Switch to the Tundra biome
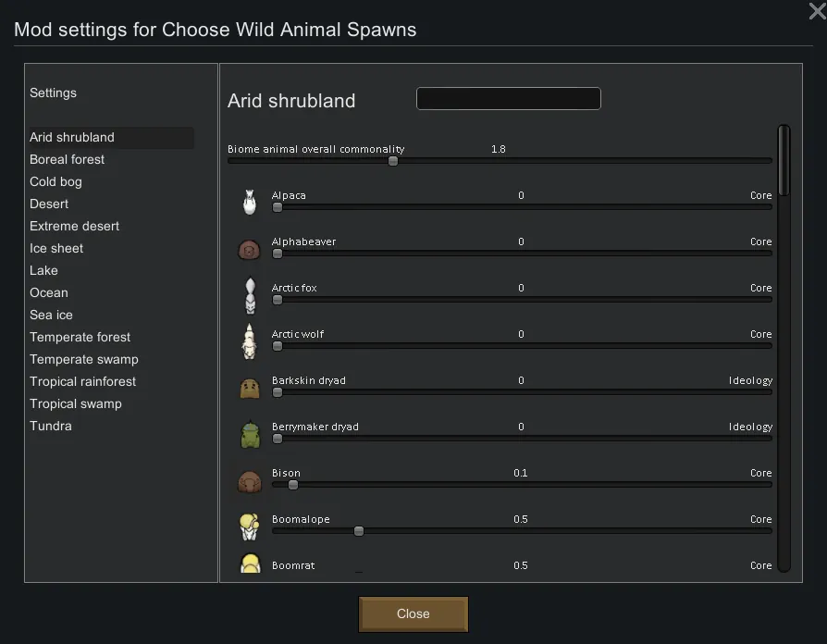 [x=50, y=426]
